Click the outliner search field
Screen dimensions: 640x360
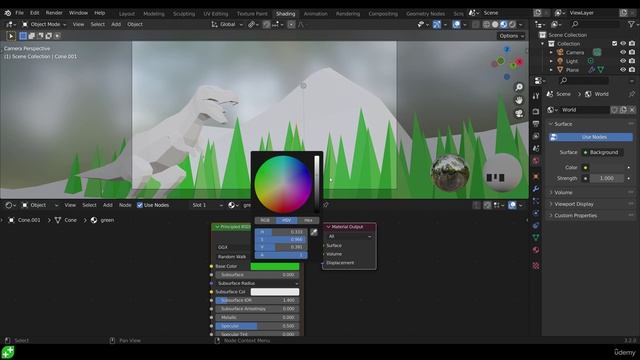[595, 24]
